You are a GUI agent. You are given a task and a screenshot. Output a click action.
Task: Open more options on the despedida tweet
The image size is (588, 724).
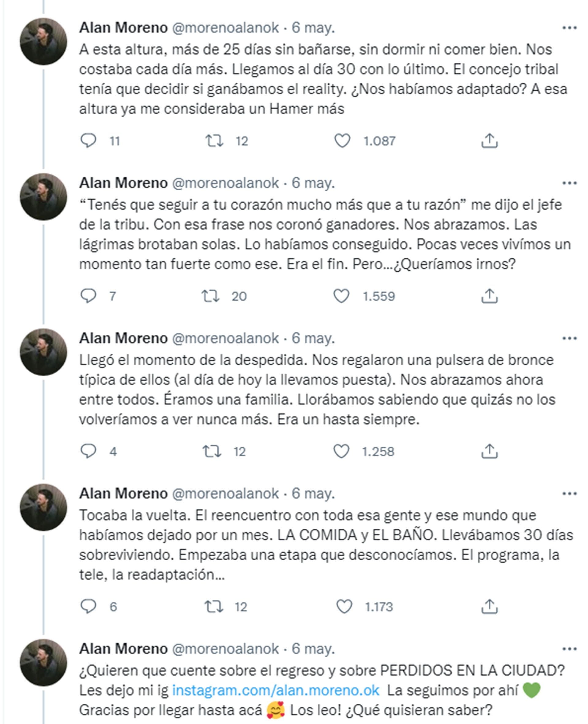pyautogui.click(x=569, y=339)
